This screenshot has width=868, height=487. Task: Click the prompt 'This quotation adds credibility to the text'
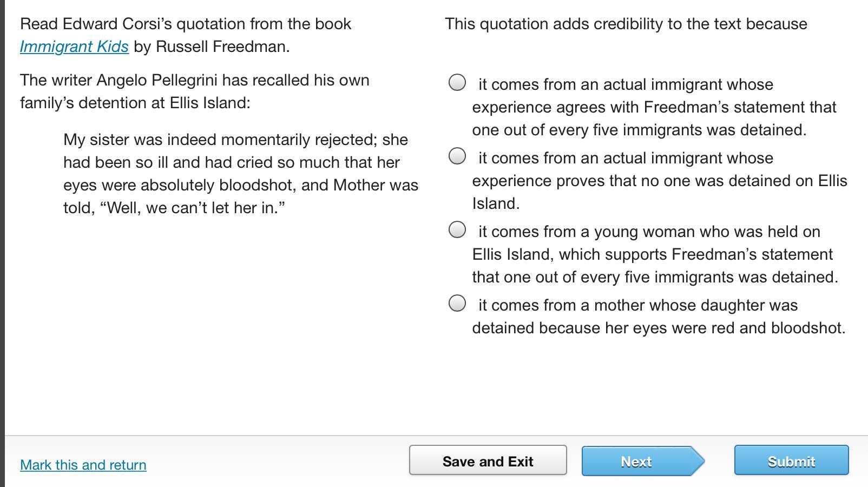[x=626, y=24]
